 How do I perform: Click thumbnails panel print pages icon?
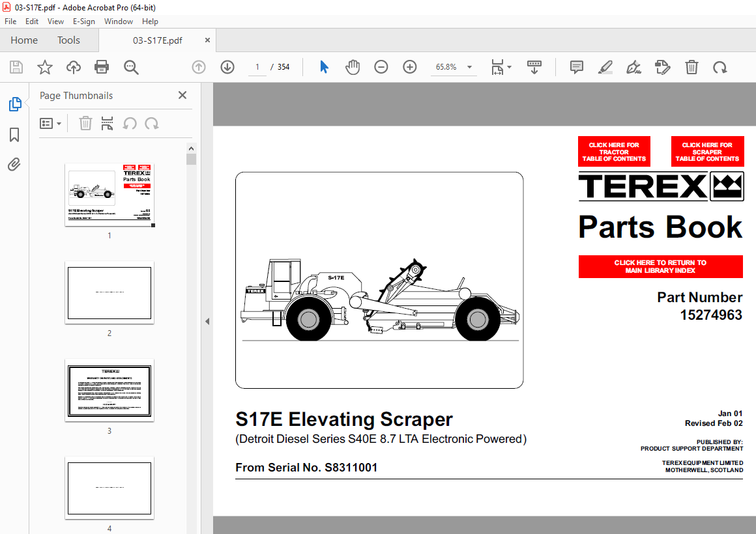coord(107,123)
